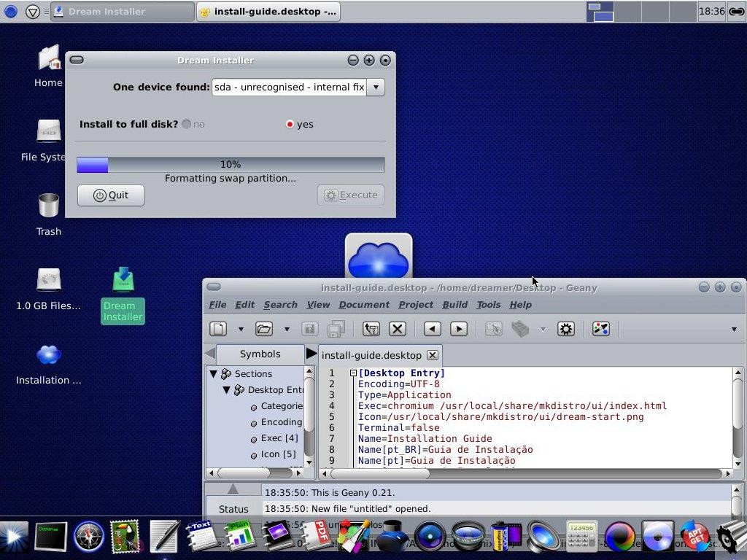This screenshot has width=747, height=560.
Task: Select the Exec [4] symbol in tree
Action: coord(279,438)
